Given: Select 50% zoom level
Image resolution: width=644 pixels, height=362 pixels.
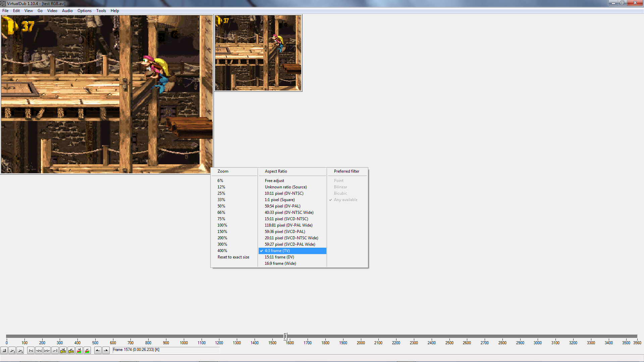Looking at the screenshot, I should (234, 206).
